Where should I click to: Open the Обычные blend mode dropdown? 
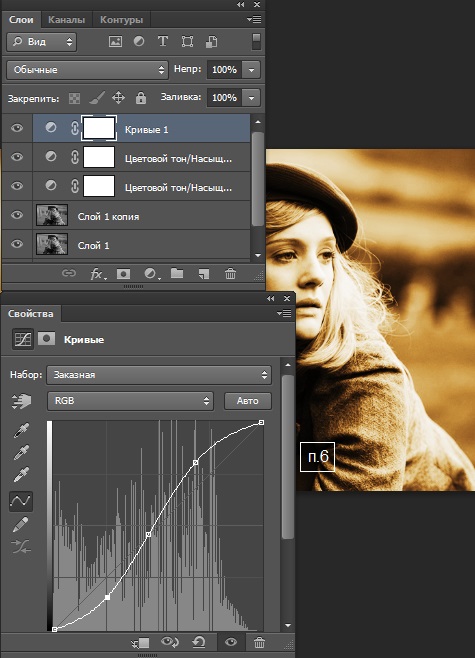[87, 70]
